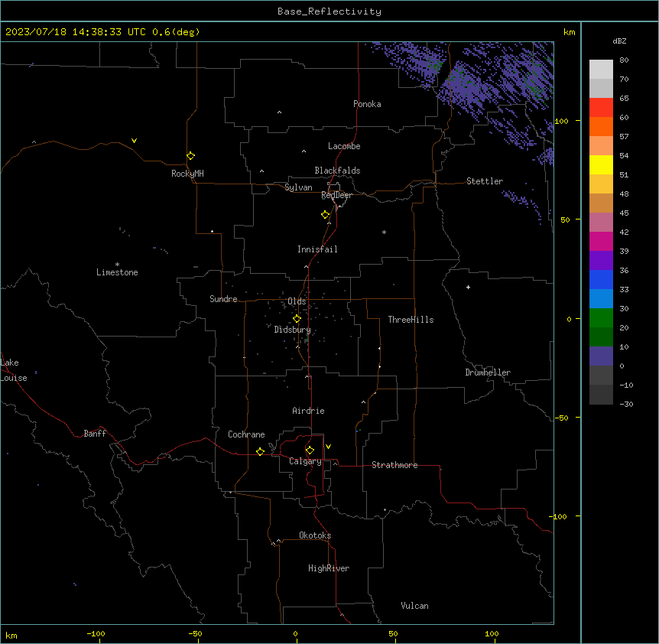Viewport: 659px width, 644px height.
Task: Click the white asterisk marker above Limestone
Action: point(117,264)
